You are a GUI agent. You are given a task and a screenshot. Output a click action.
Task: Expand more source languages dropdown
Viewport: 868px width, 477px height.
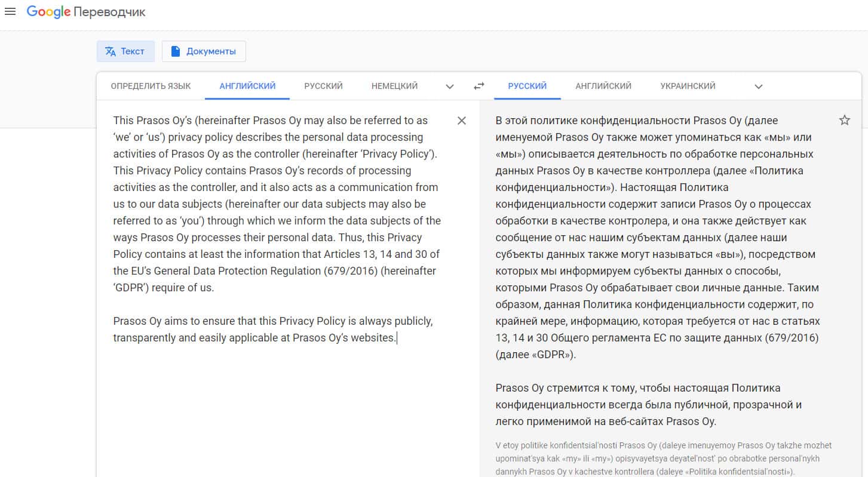coord(450,87)
